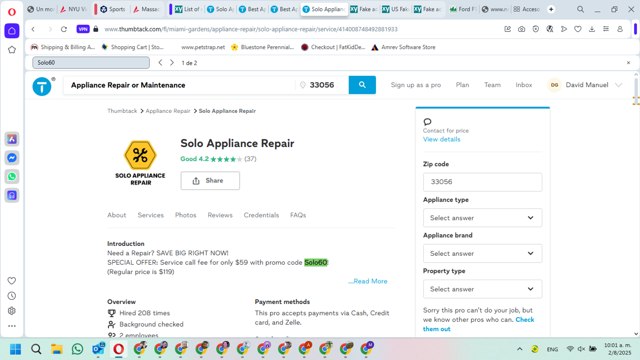Open the Services section tab
Screen dimensions: 640x360
coord(151,215)
